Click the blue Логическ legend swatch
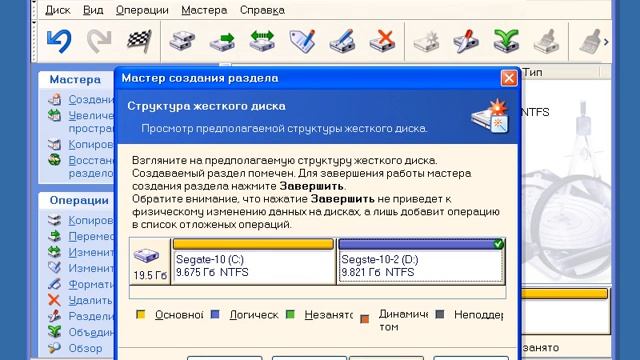The image size is (640, 360). pos(215,315)
